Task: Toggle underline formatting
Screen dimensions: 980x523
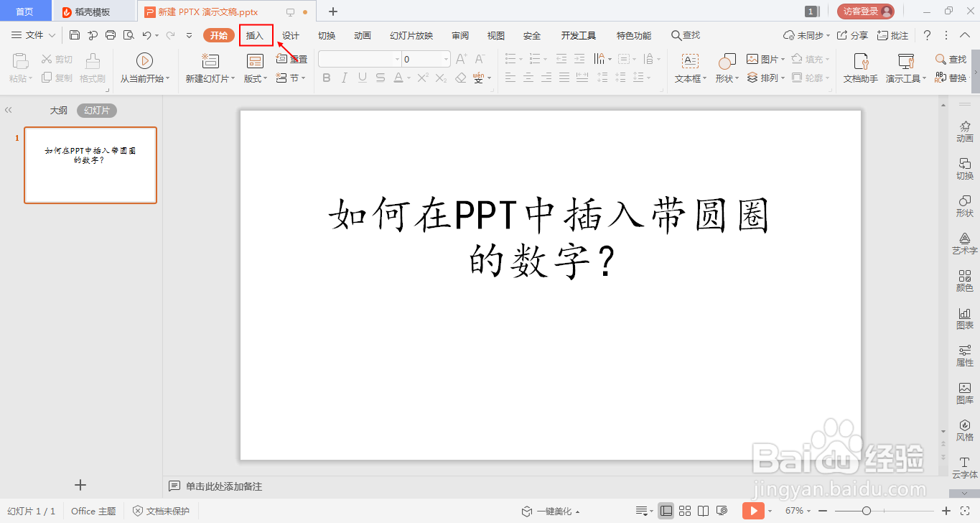Action: (362, 78)
